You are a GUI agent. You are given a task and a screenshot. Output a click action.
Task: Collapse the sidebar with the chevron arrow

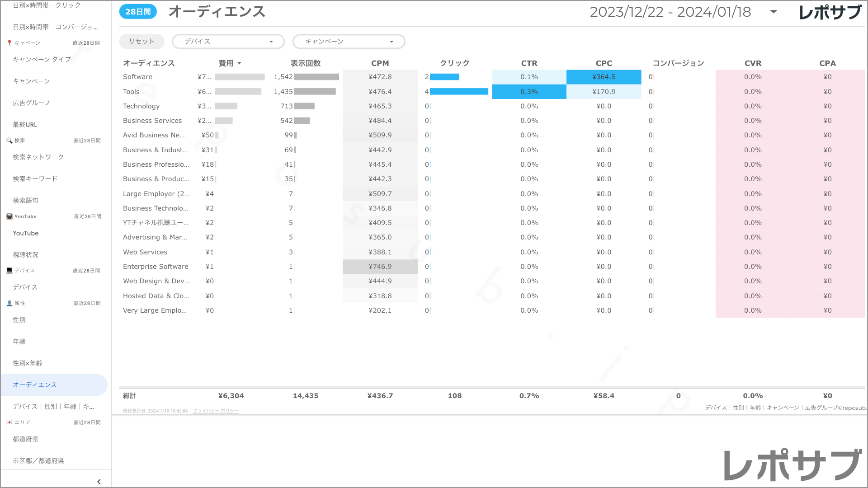(99, 482)
